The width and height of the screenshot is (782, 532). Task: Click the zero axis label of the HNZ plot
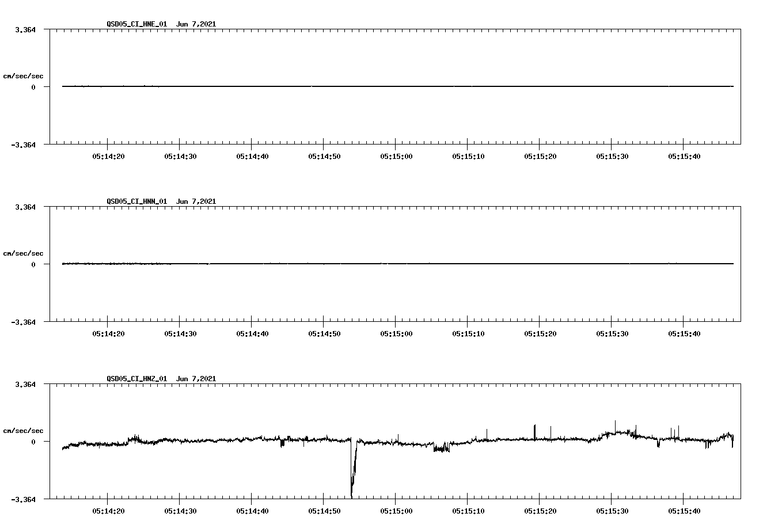(x=33, y=442)
